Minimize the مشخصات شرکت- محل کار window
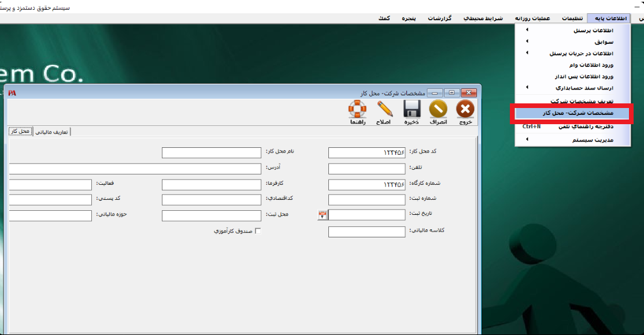The height and width of the screenshot is (335, 644). [435, 93]
